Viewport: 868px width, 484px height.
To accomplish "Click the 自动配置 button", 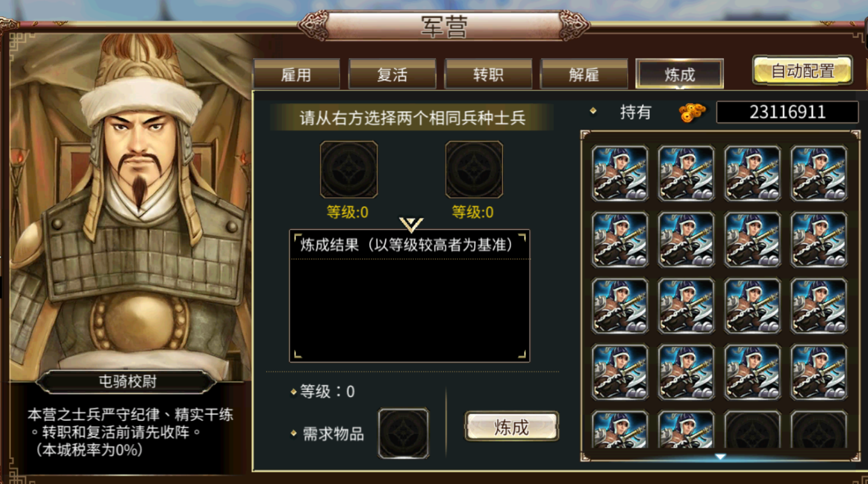I will coord(803,70).
